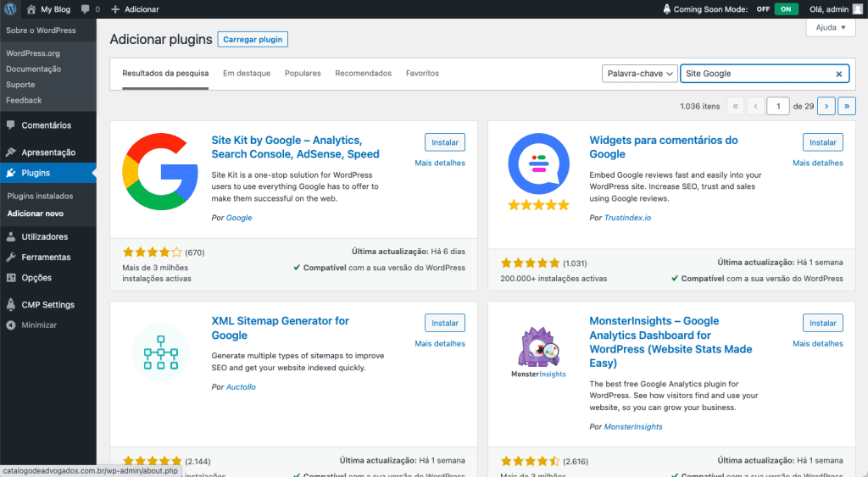Open the WordPress logo menu
Screen dimensions: 868x477
[x=10, y=8]
